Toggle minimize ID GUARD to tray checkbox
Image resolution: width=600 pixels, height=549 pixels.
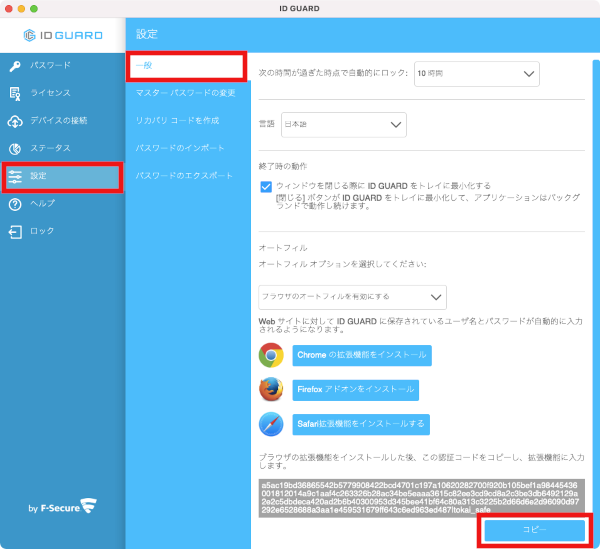point(266,187)
